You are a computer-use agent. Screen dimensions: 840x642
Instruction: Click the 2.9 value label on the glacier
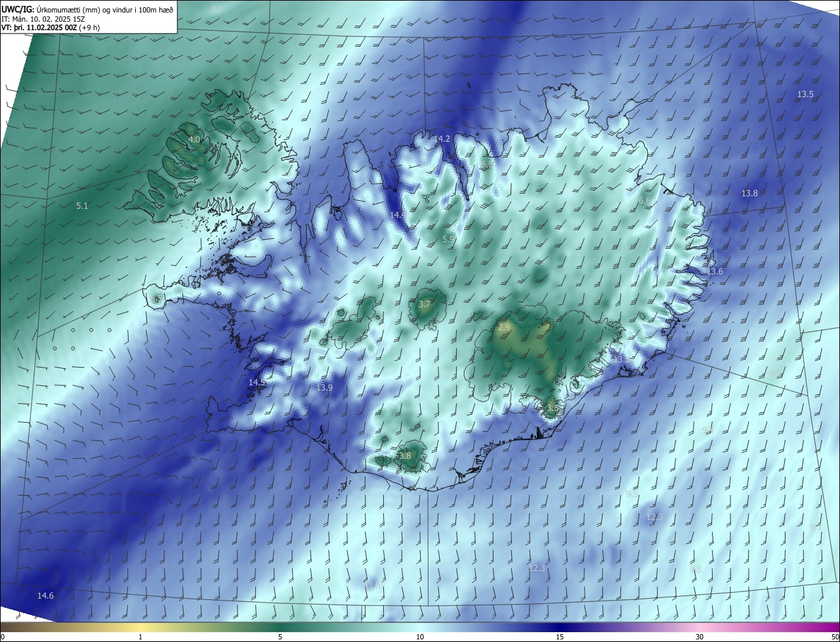pyautogui.click(x=504, y=327)
